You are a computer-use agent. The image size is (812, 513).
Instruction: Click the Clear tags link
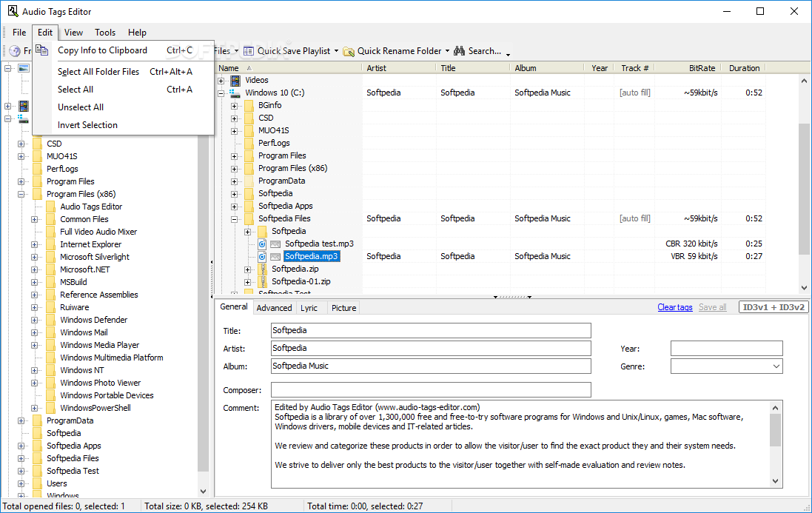(675, 307)
